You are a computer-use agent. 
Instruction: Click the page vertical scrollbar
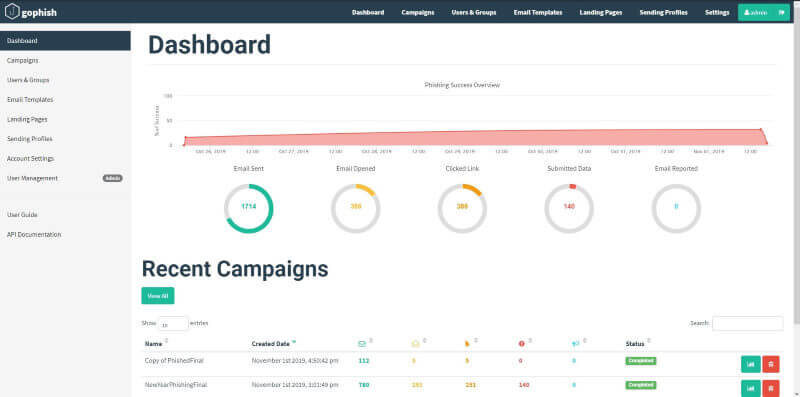[796, 163]
